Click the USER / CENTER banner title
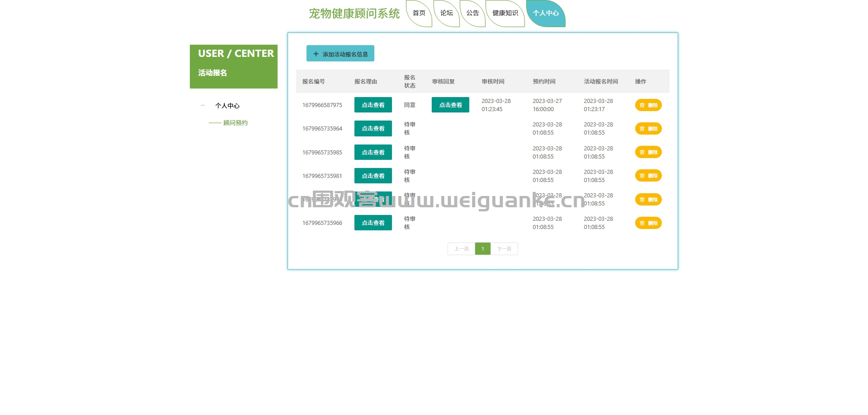 [x=236, y=53]
